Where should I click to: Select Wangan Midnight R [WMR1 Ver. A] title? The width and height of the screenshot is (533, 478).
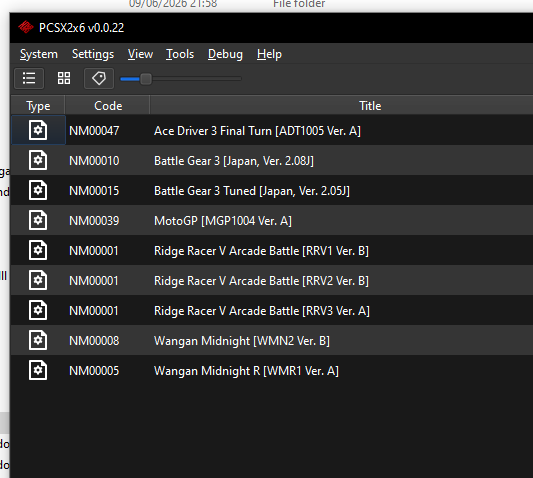point(246,371)
